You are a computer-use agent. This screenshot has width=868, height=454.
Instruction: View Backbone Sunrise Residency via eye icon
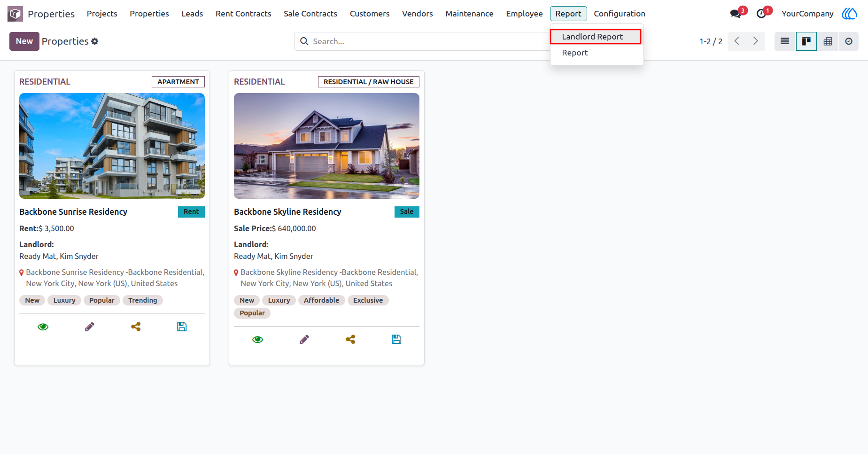43,327
